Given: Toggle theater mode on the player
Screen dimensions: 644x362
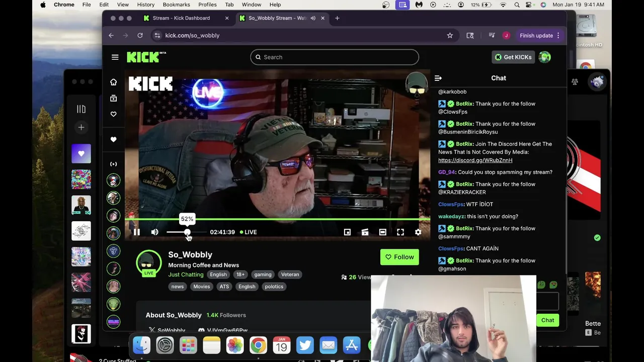Looking at the screenshot, I should (x=383, y=232).
